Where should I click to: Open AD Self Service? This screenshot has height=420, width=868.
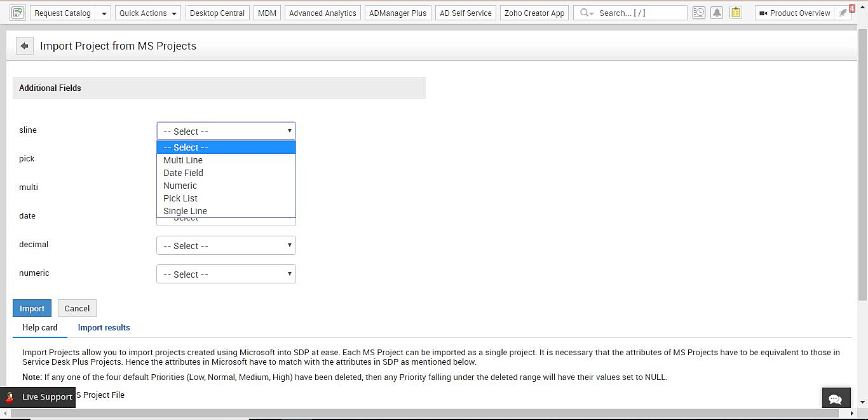coord(466,13)
